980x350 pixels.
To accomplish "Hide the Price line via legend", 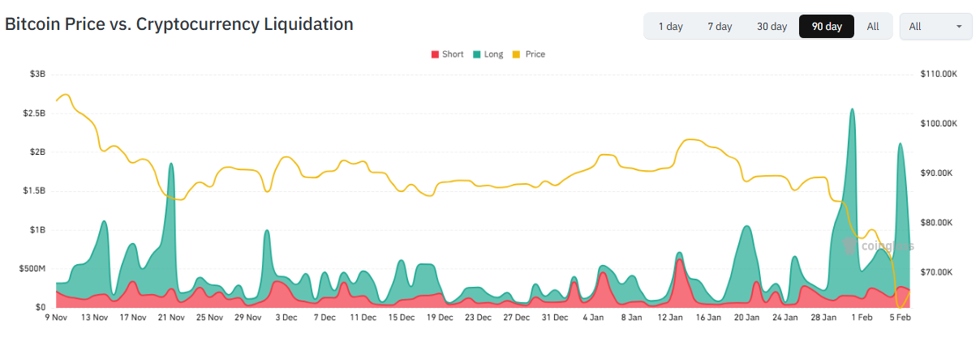I will [x=529, y=54].
